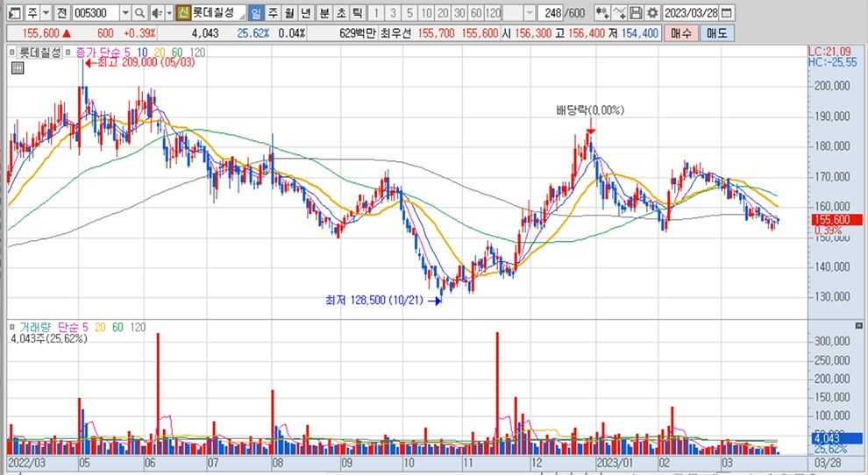Switch to 분 minute chart mode

coord(324,13)
